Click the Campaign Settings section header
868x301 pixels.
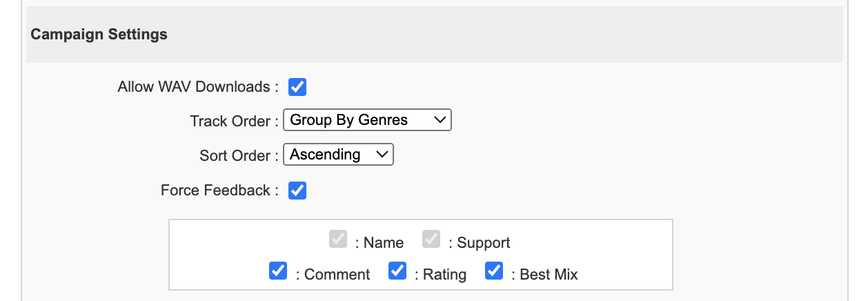click(99, 35)
